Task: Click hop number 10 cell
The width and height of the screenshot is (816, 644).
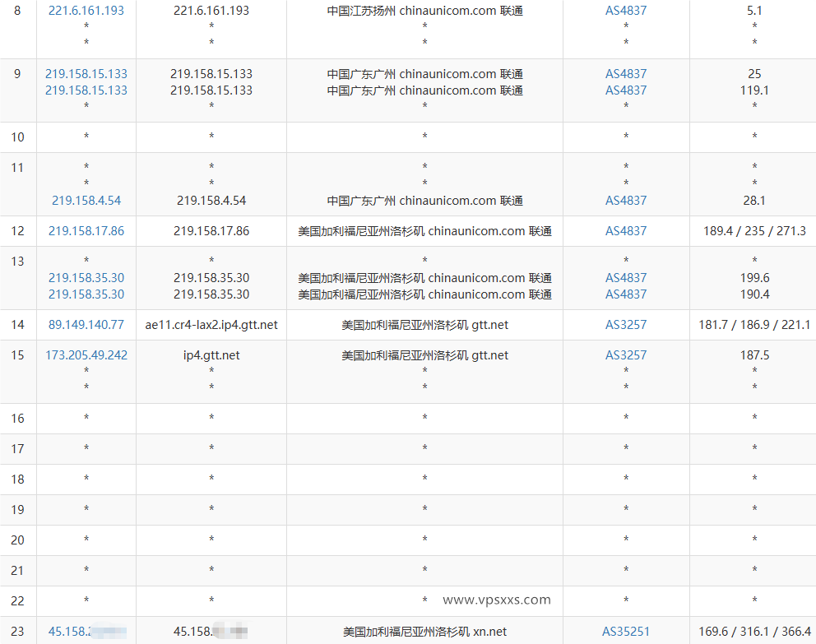Action: click(x=18, y=137)
